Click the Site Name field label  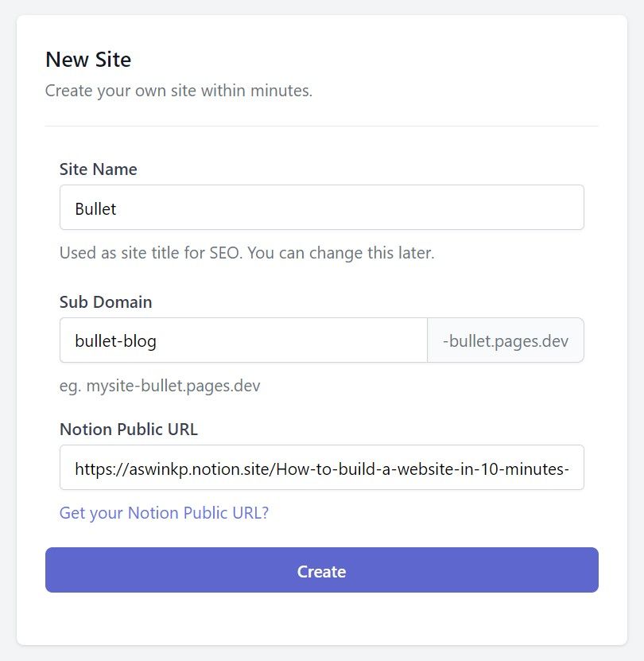[98, 169]
